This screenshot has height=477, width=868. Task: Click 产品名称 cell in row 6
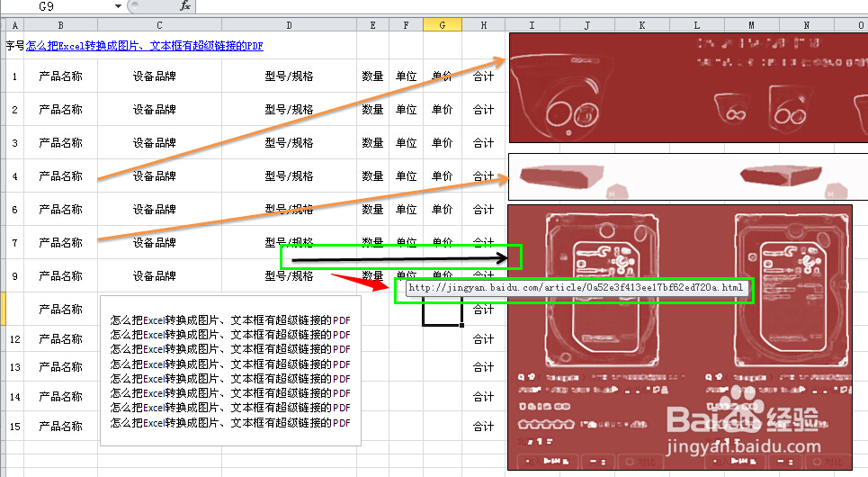coord(61,209)
